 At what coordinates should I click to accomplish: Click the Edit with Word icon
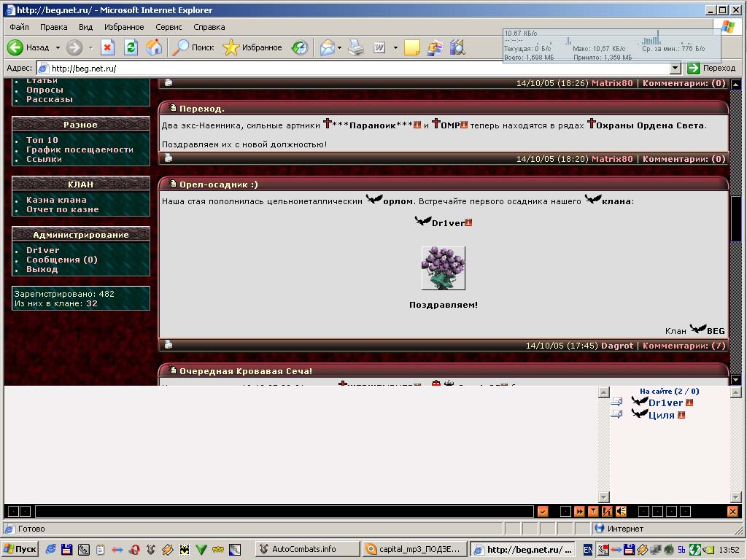[379, 47]
